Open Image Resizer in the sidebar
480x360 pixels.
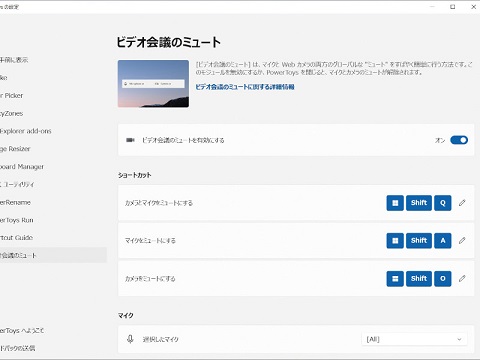(x=15, y=149)
